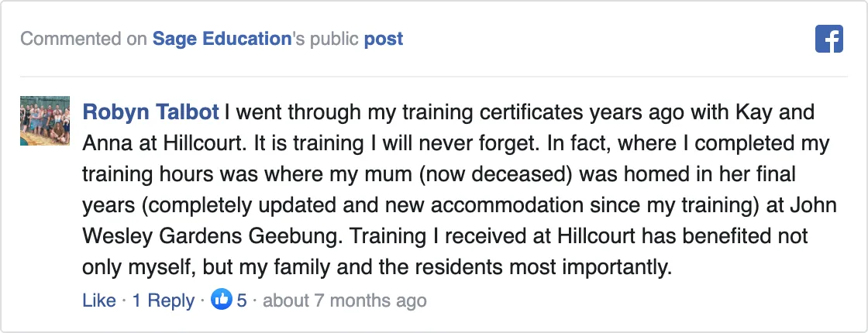Click the blue thumbs-up reaction icon
Screen dimensions: 868x333
pyautogui.click(x=222, y=300)
